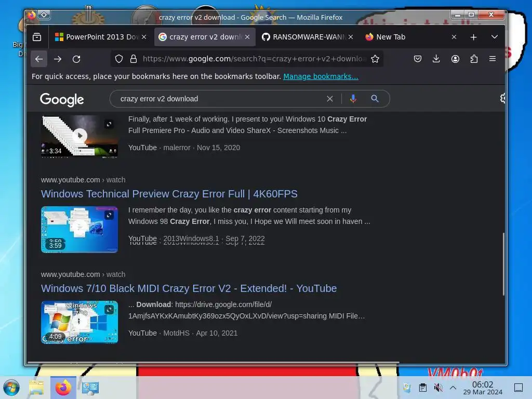Open the Start menu orb
The image size is (532, 399).
pyautogui.click(x=11, y=388)
